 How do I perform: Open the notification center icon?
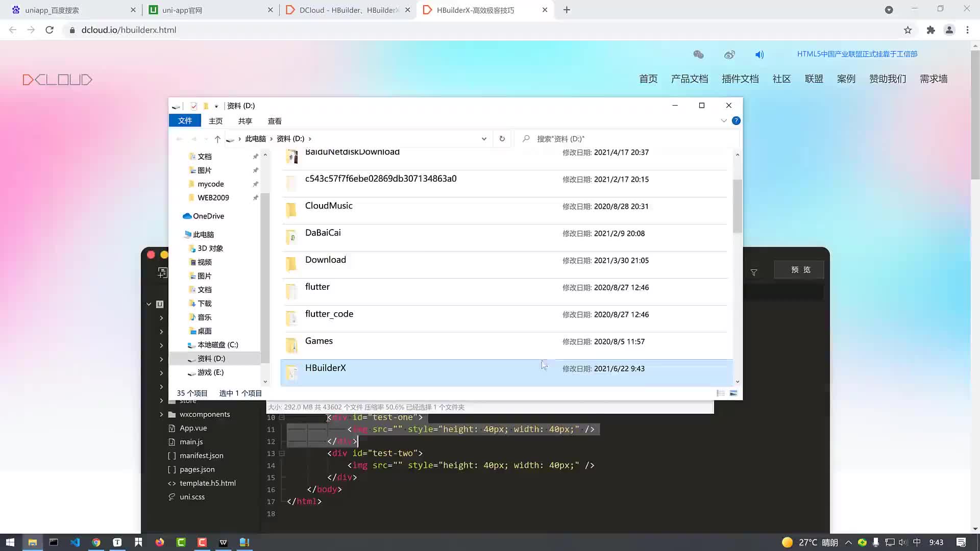pyautogui.click(x=961, y=542)
